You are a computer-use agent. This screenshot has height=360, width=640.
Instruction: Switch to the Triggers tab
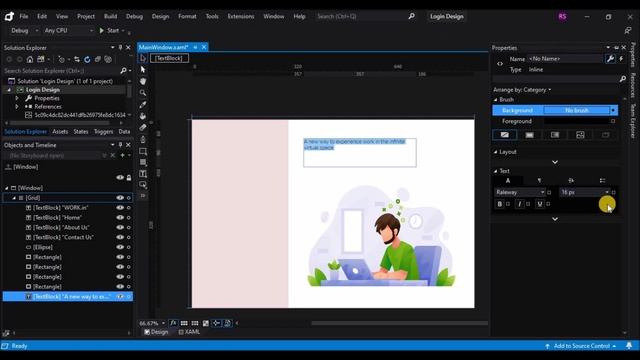pyautogui.click(x=103, y=131)
